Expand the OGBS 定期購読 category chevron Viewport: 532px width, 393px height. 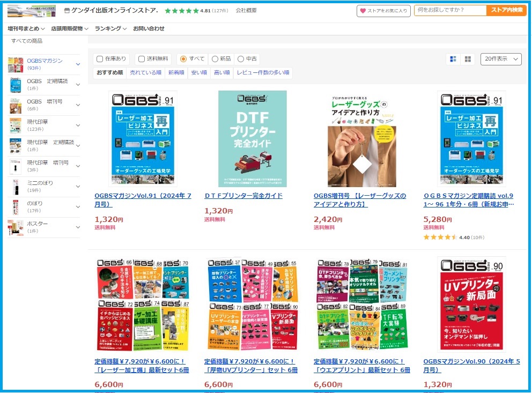coord(78,84)
